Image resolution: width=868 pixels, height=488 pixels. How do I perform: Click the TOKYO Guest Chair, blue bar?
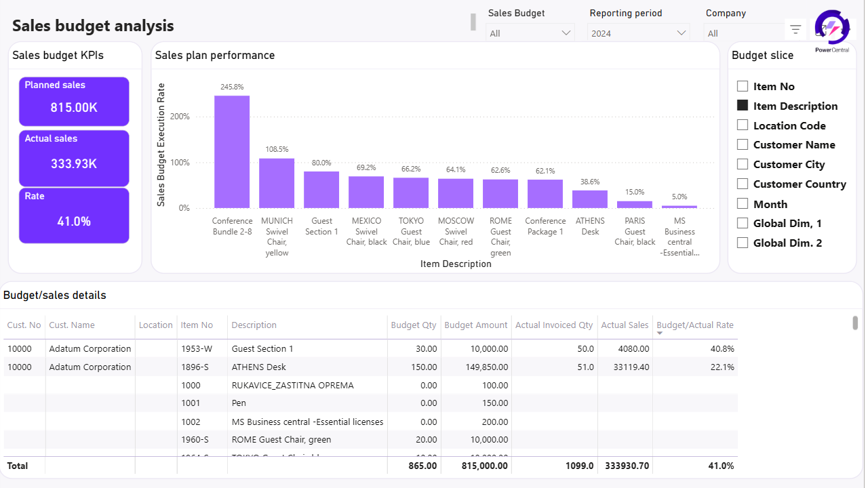[411, 193]
